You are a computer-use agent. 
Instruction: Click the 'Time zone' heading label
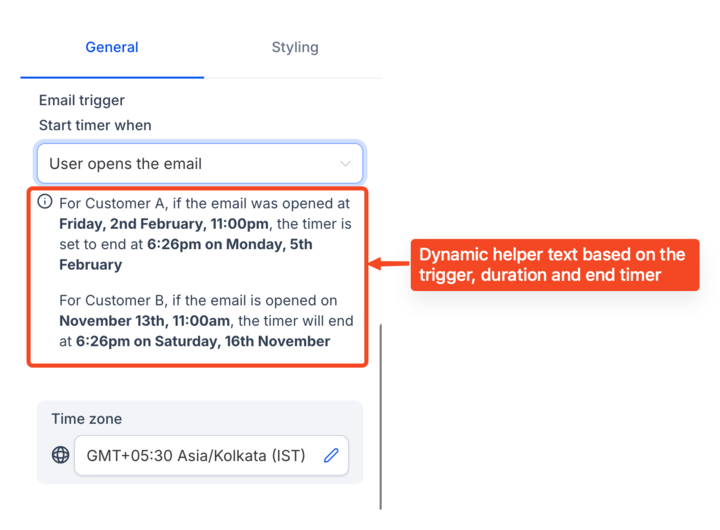87,419
